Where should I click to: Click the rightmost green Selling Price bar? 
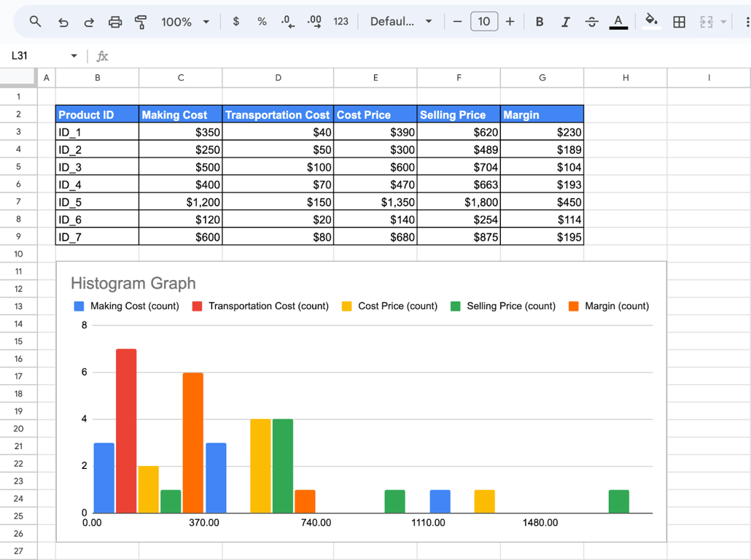pos(619,502)
